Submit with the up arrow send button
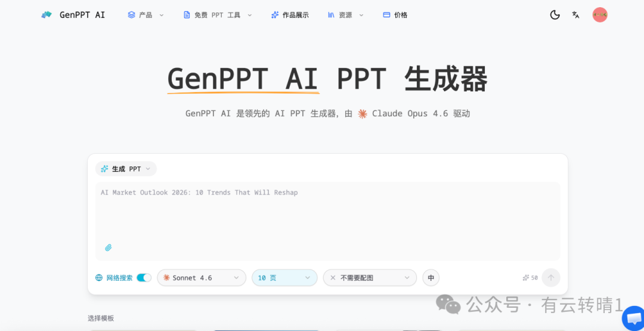644x331 pixels. 551,277
